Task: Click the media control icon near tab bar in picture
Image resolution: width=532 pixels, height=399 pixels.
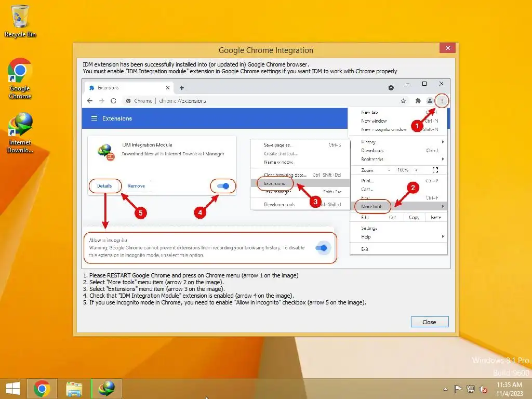Action: pyautogui.click(x=391, y=88)
